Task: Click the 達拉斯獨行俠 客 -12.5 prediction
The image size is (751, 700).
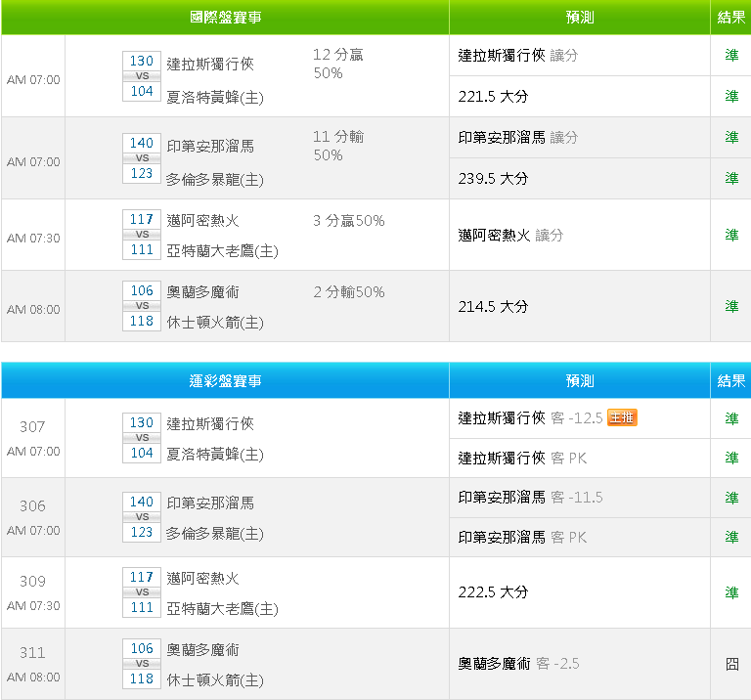Action: [530, 418]
